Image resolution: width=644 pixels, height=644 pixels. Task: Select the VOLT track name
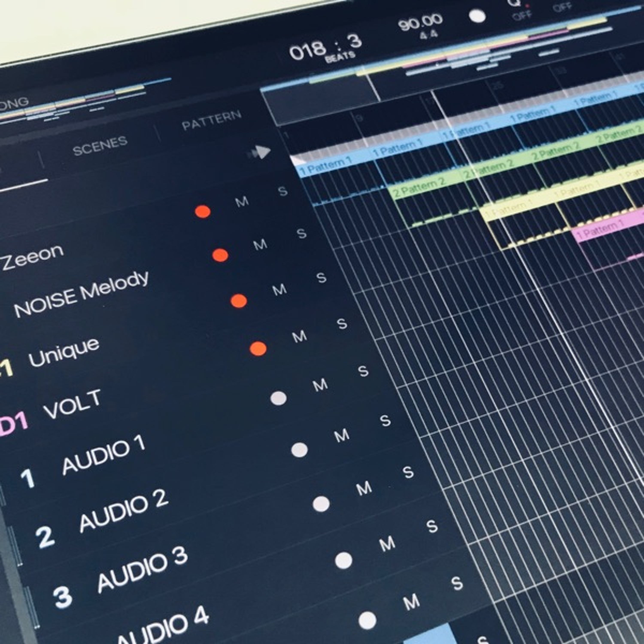point(73,404)
